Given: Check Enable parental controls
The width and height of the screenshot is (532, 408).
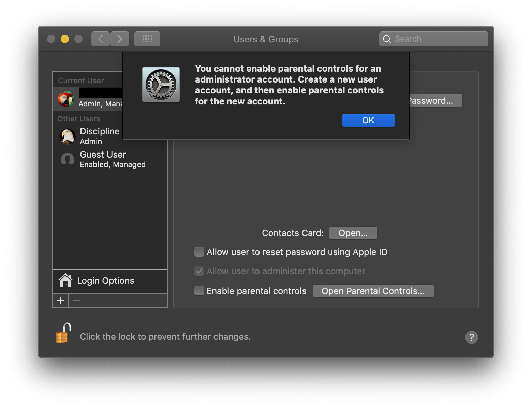Looking at the screenshot, I should [x=199, y=291].
